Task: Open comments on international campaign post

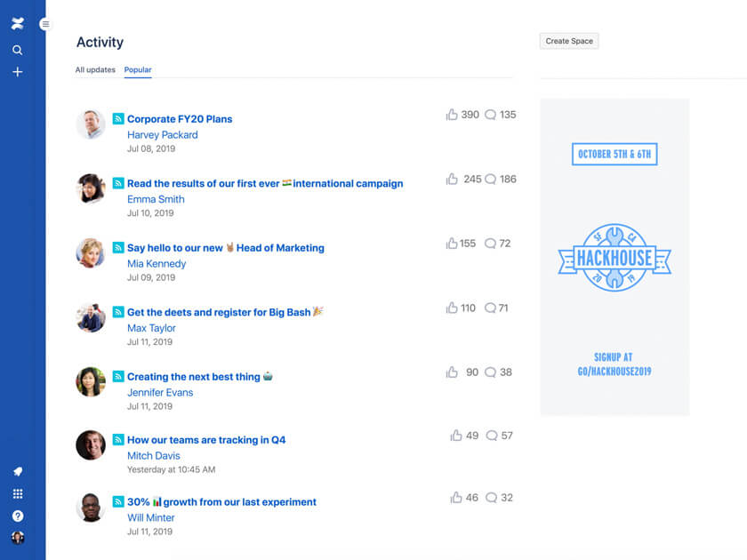Action: [490, 180]
